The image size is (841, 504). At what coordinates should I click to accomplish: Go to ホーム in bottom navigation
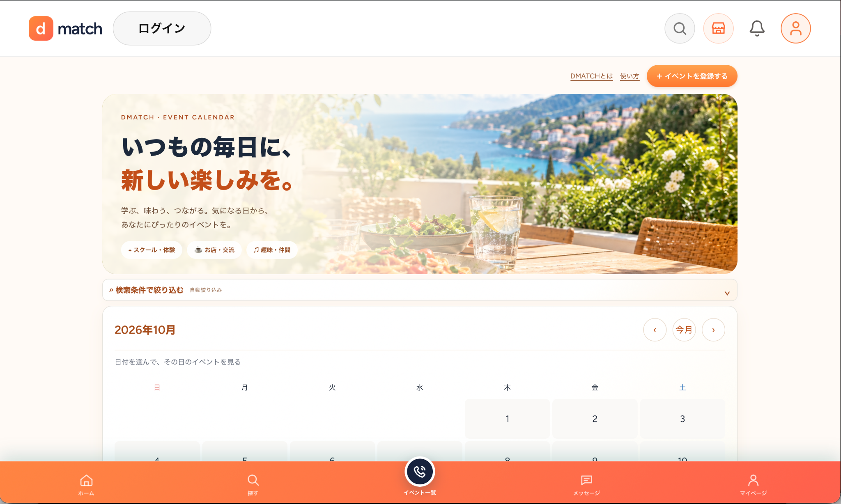[x=86, y=485]
